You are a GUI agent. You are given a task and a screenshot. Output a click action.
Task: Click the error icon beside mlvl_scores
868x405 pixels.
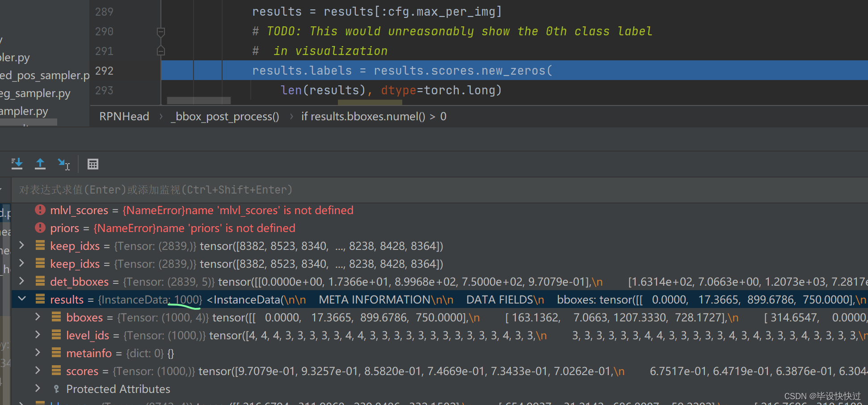coord(40,210)
